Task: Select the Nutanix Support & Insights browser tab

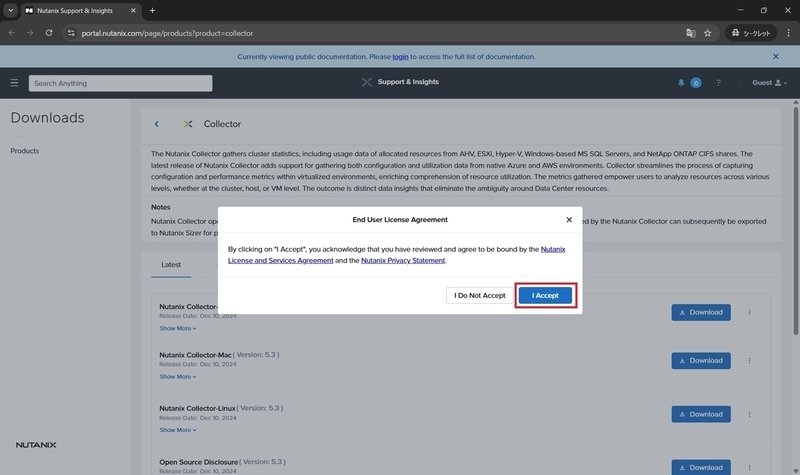Action: (80, 10)
